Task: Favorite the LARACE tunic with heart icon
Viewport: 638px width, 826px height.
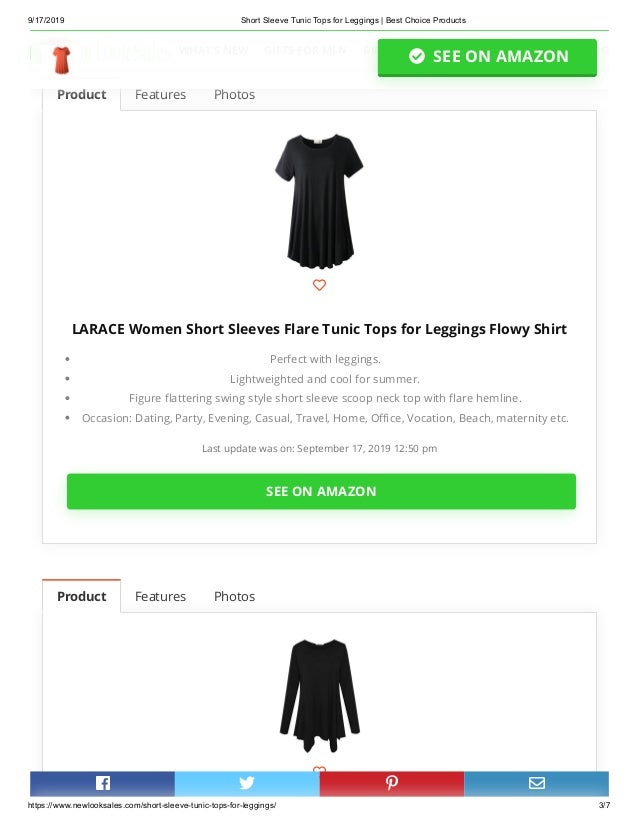Action: coord(319,285)
